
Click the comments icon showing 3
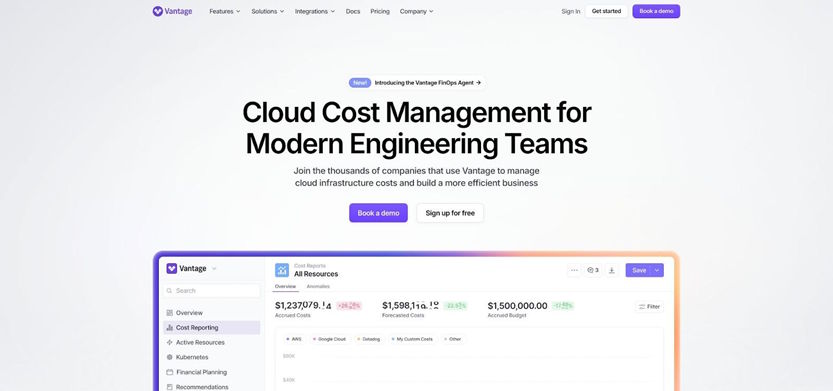[x=593, y=270]
